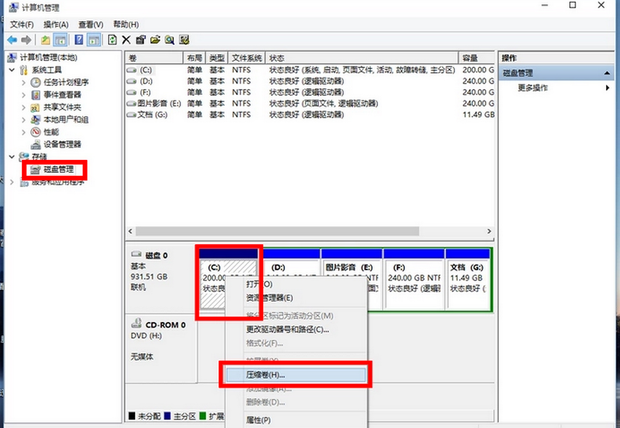Click the volume list scroll left arrow
Image resolution: width=620 pixels, height=428 pixels.
coord(130,231)
